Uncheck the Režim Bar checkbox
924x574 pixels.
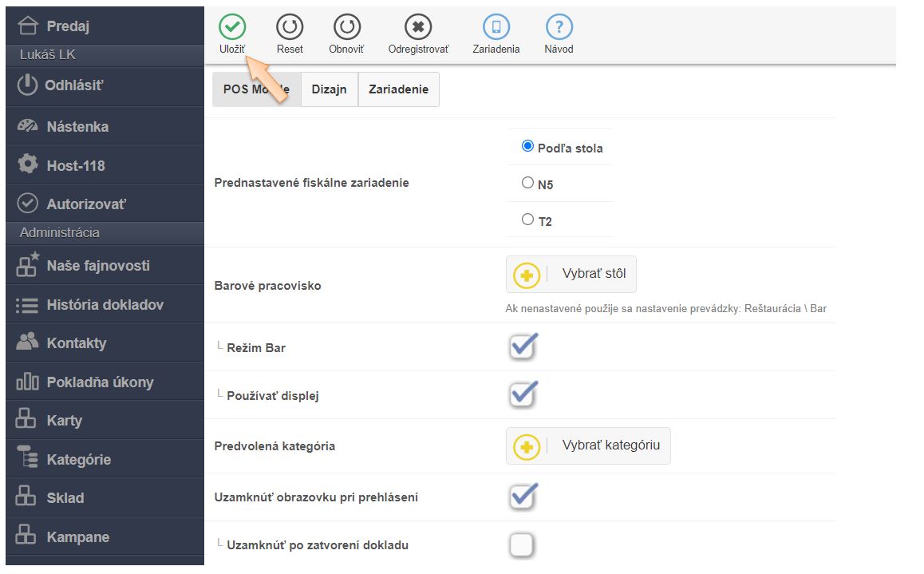(x=523, y=347)
